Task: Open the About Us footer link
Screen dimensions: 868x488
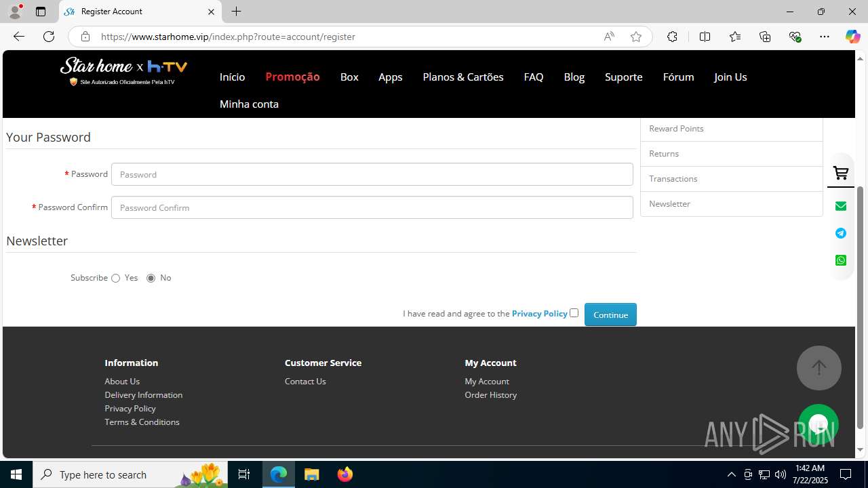Action: click(x=122, y=382)
